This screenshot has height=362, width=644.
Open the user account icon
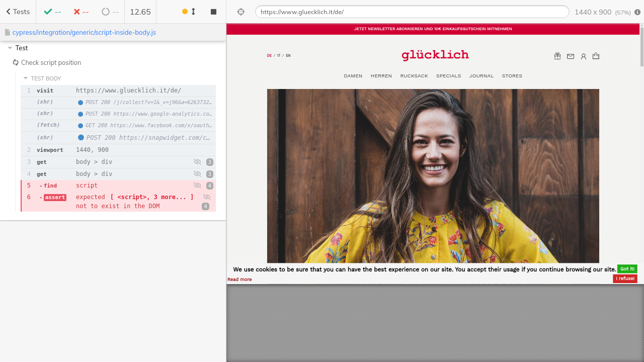click(x=584, y=56)
